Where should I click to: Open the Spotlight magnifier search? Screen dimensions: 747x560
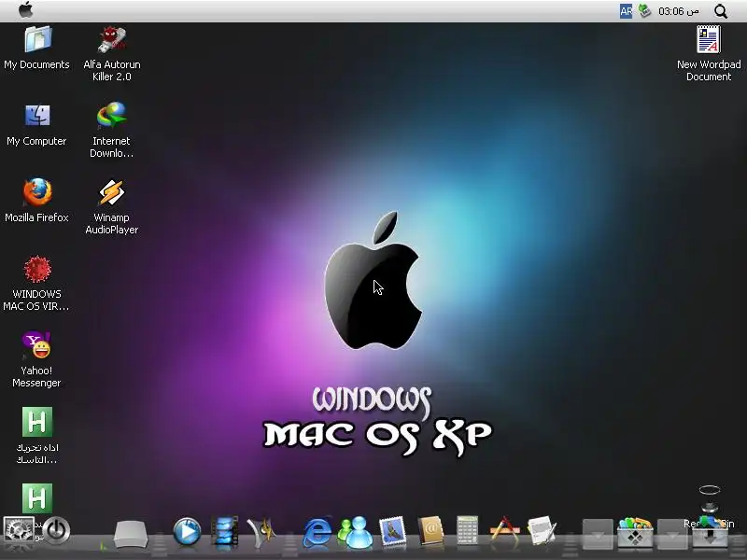pyautogui.click(x=721, y=11)
